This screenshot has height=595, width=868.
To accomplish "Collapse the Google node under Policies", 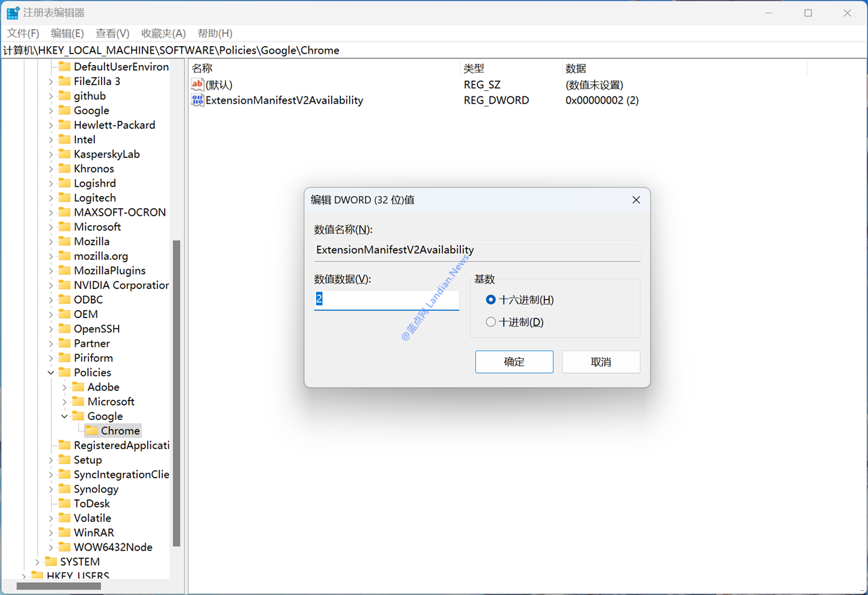I will (x=64, y=417).
